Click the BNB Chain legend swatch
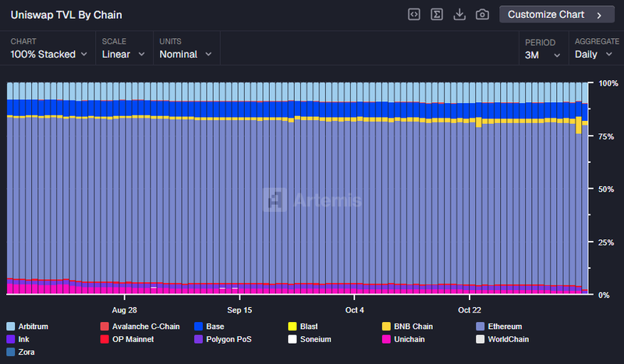 coord(386,327)
